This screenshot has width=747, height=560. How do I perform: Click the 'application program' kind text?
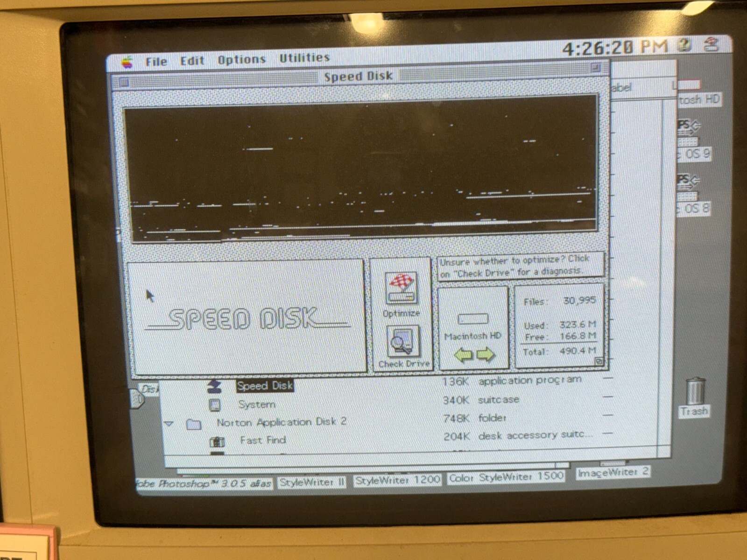pyautogui.click(x=530, y=380)
